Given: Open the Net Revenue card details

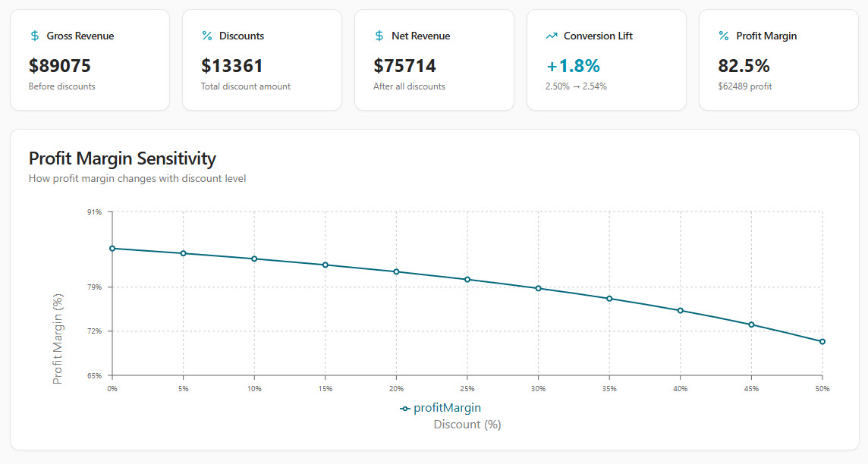Looking at the screenshot, I should 434,59.
